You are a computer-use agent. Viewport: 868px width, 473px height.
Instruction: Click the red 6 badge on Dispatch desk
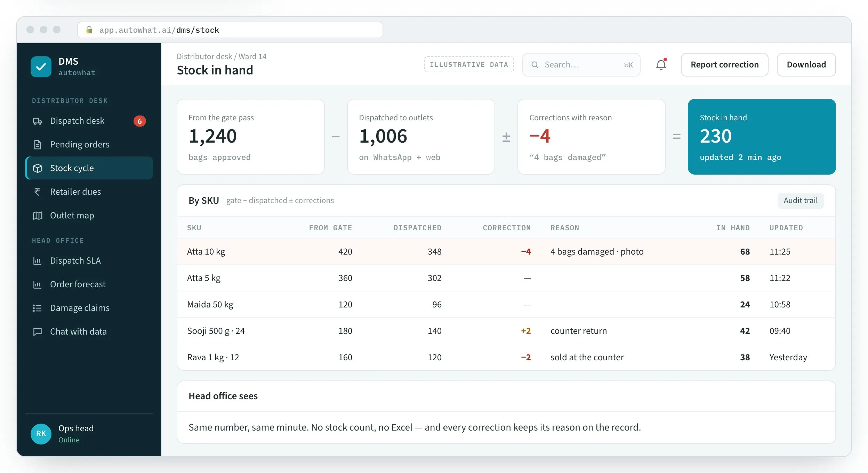click(x=139, y=121)
